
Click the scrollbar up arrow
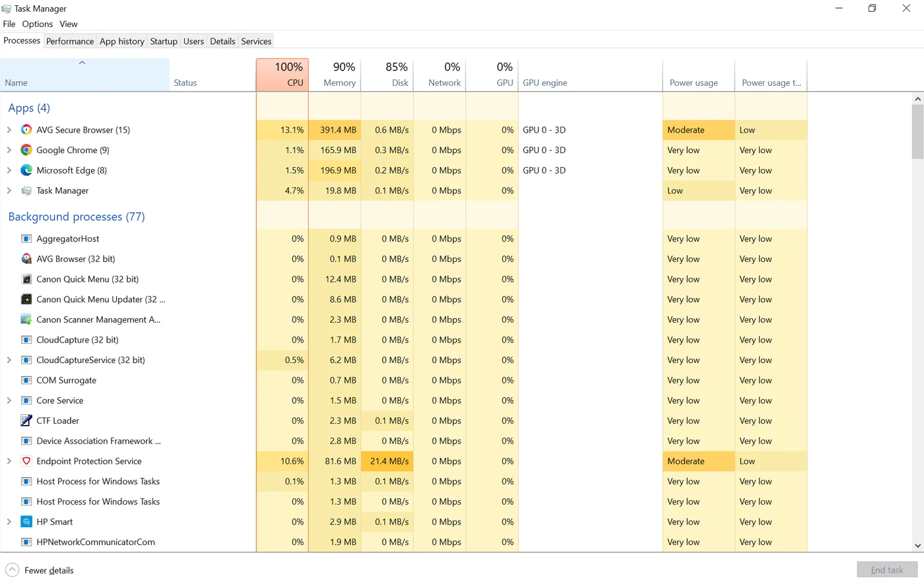[917, 99]
